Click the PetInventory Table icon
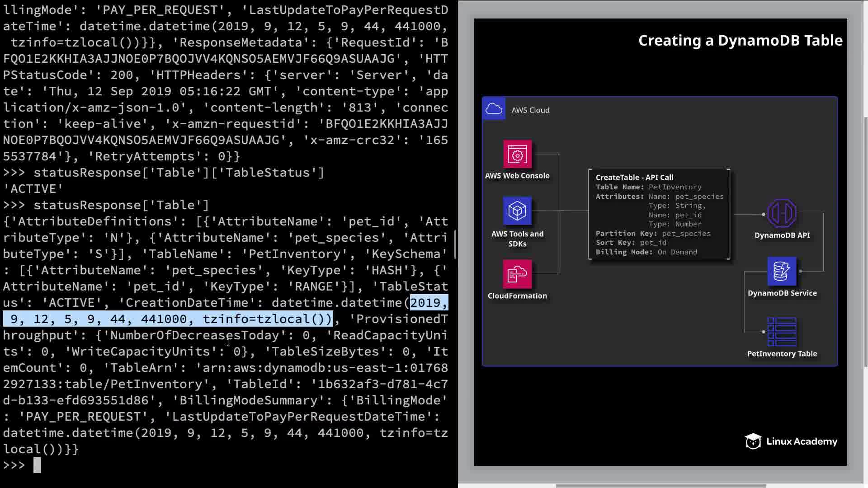Viewport: 868px width, 488px height. point(782,332)
